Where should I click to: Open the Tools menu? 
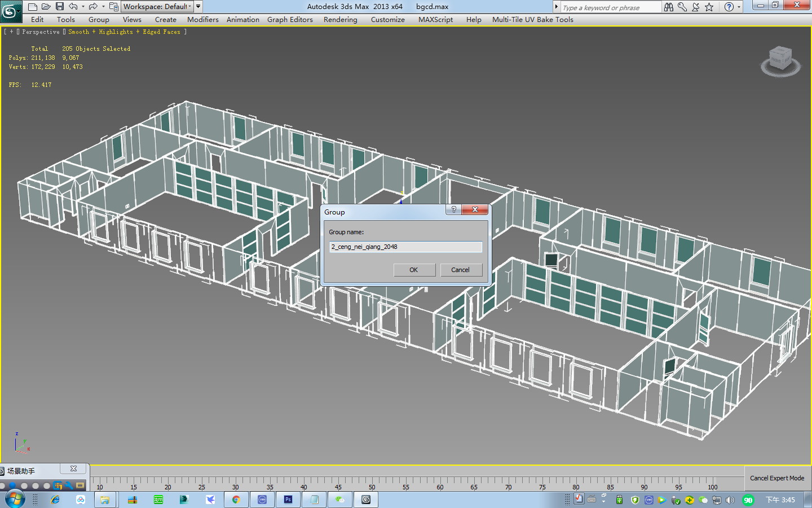click(x=66, y=19)
